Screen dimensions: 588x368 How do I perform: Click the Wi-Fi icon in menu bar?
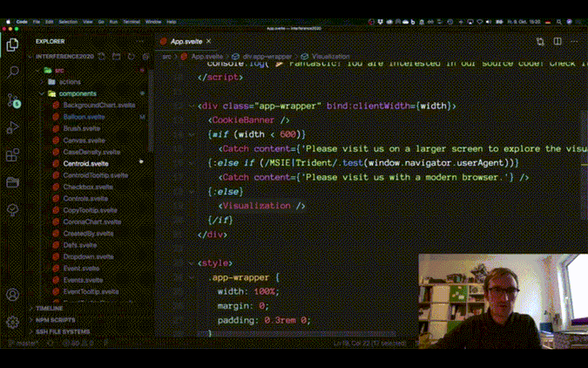point(480,22)
